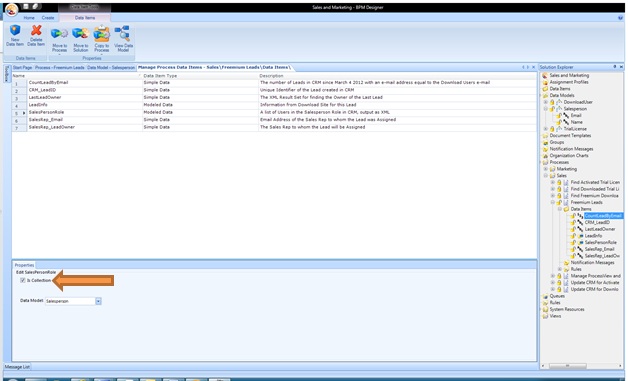Click the LastLeadOwner name cell in grid
Viewport: 628px width, 381px height.
[85, 97]
